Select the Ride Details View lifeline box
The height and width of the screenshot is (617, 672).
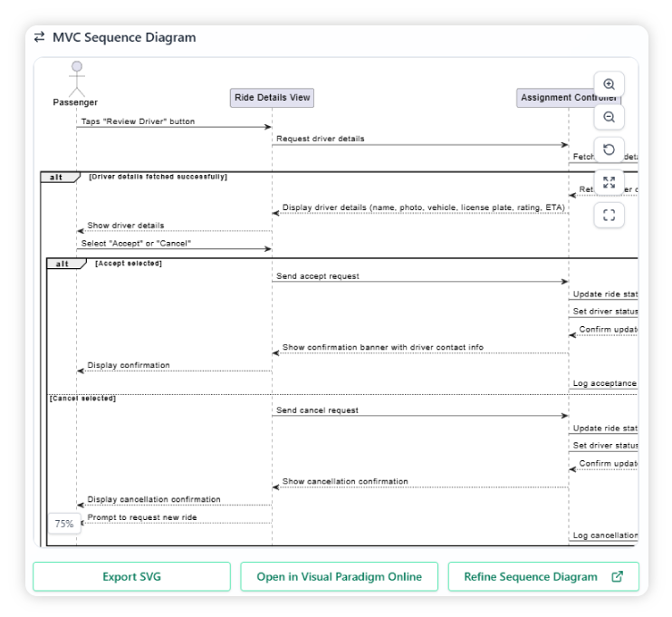tap(272, 98)
